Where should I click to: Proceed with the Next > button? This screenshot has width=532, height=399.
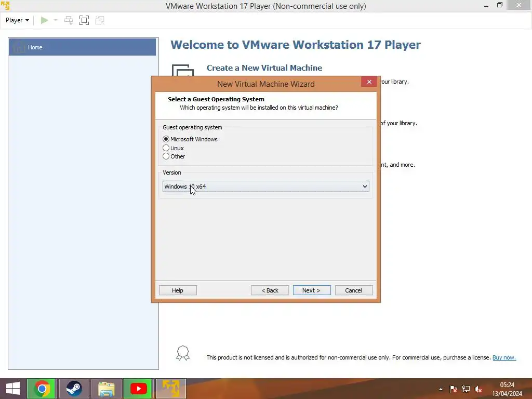pyautogui.click(x=312, y=290)
